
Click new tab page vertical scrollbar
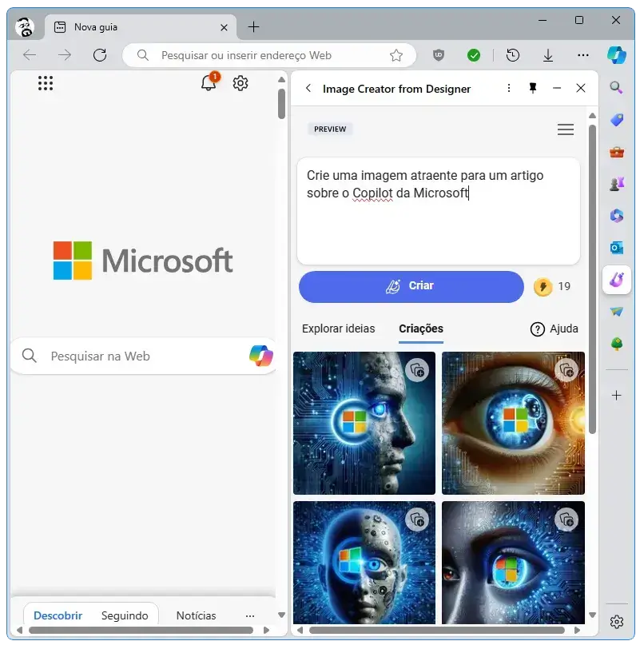point(281,104)
